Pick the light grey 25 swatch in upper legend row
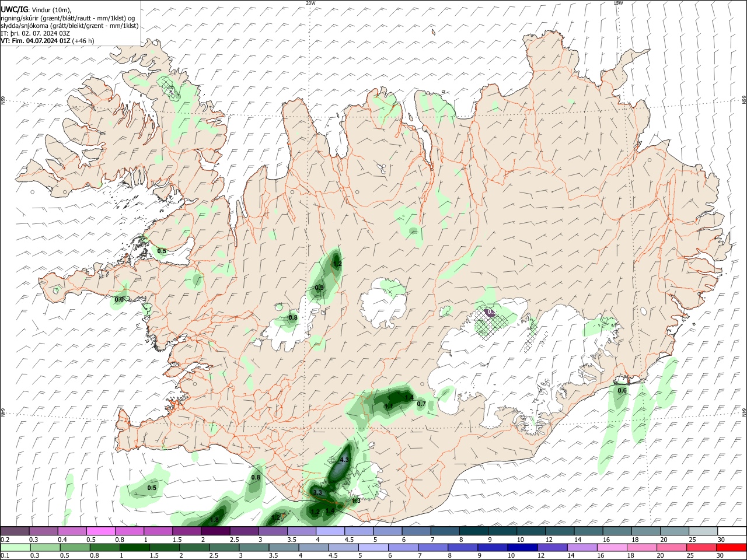 [703, 531]
